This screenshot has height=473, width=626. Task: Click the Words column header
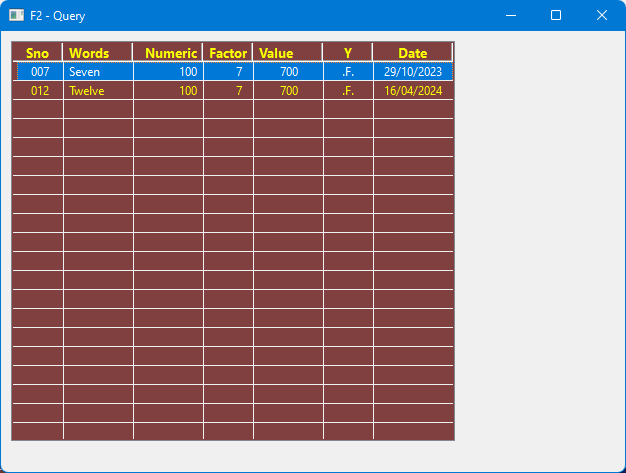pos(97,53)
